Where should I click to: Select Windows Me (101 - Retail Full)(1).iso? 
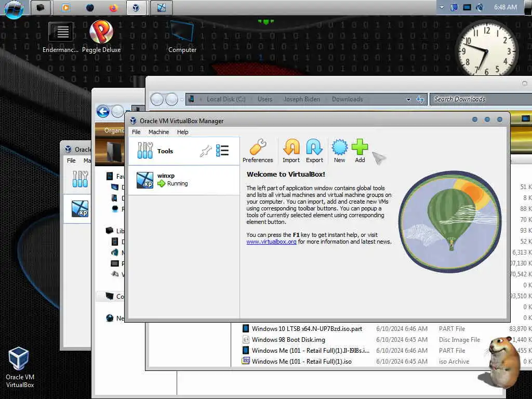[x=302, y=362]
